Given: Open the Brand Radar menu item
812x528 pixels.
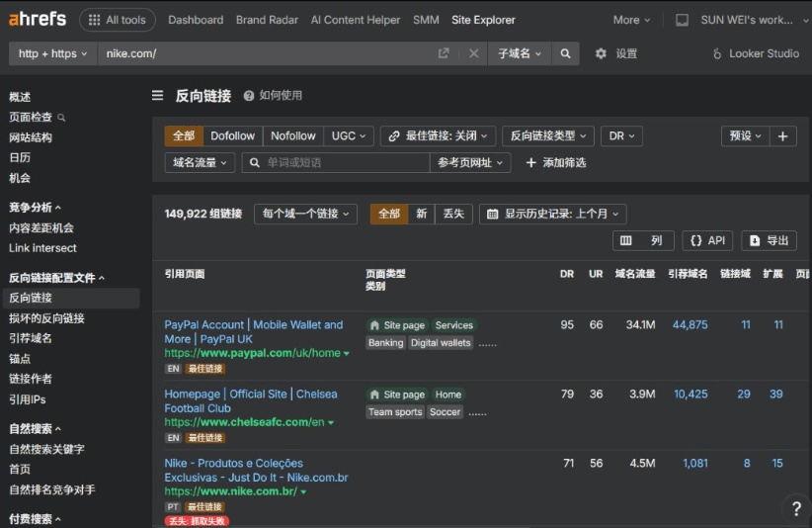Looking at the screenshot, I should tap(267, 20).
